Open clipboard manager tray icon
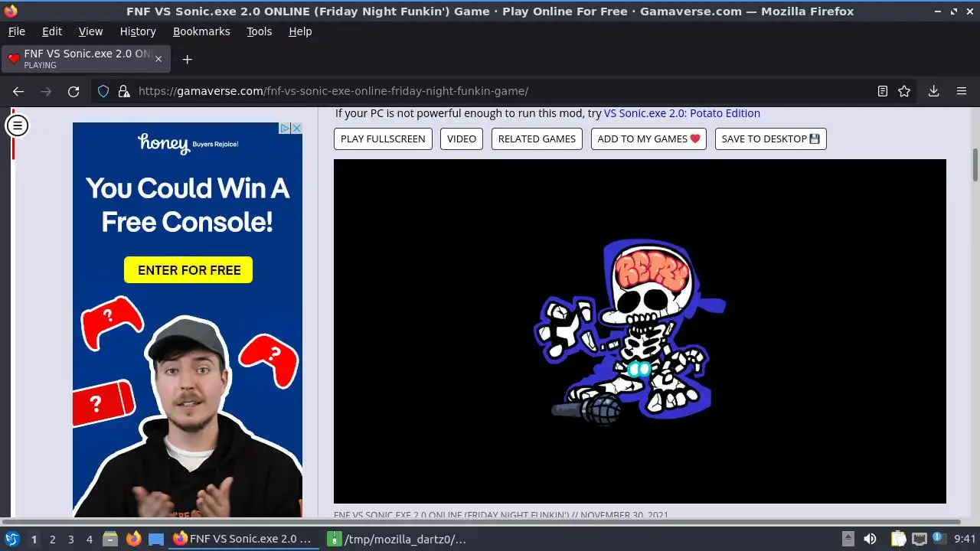The height and width of the screenshot is (551, 980). tap(898, 539)
